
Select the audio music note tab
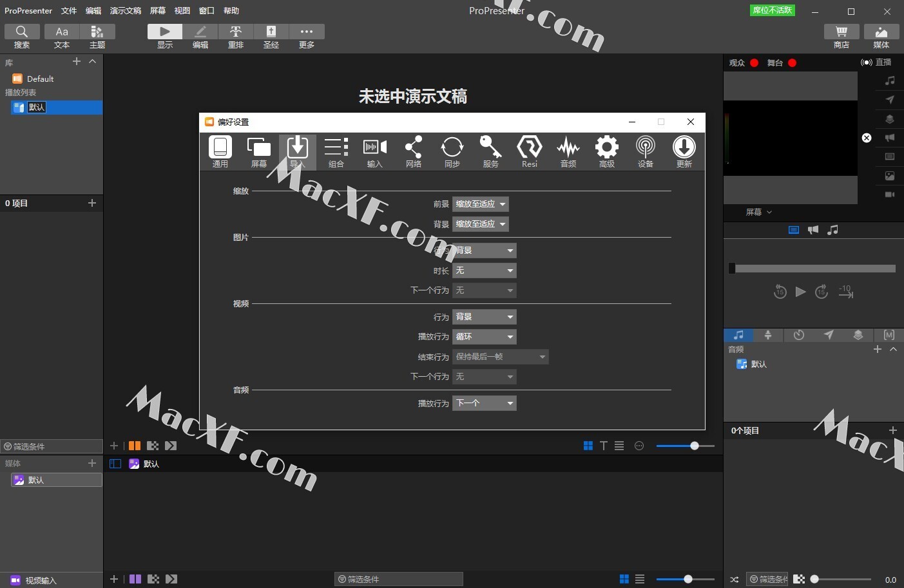coord(738,335)
